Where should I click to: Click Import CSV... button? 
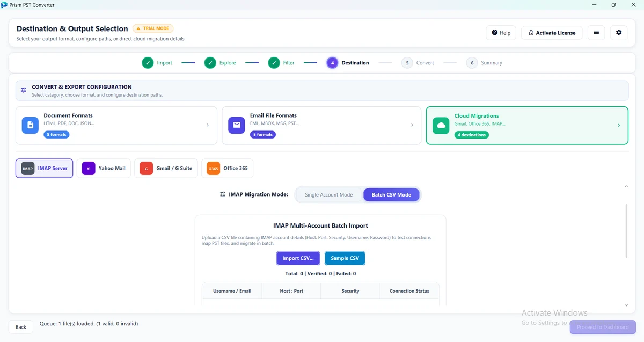(x=298, y=258)
